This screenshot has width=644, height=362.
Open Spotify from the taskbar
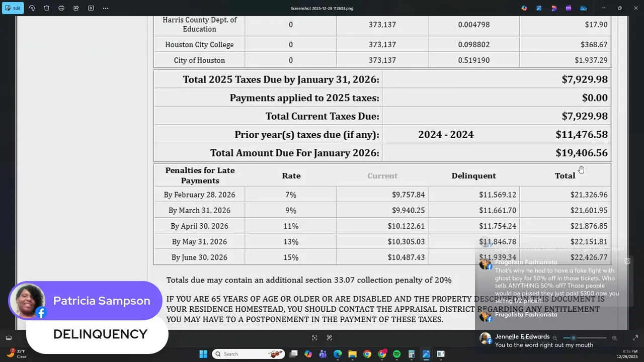pyautogui.click(x=396, y=354)
